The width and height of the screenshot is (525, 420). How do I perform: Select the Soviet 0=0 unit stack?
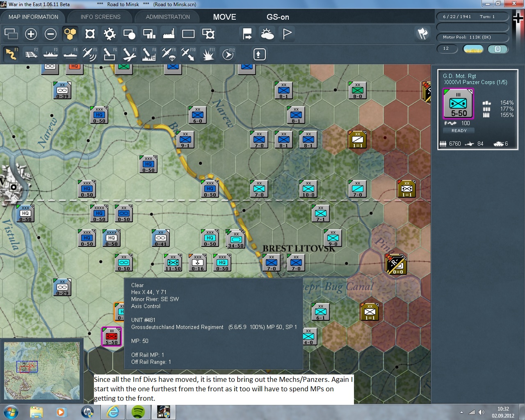tap(397, 264)
